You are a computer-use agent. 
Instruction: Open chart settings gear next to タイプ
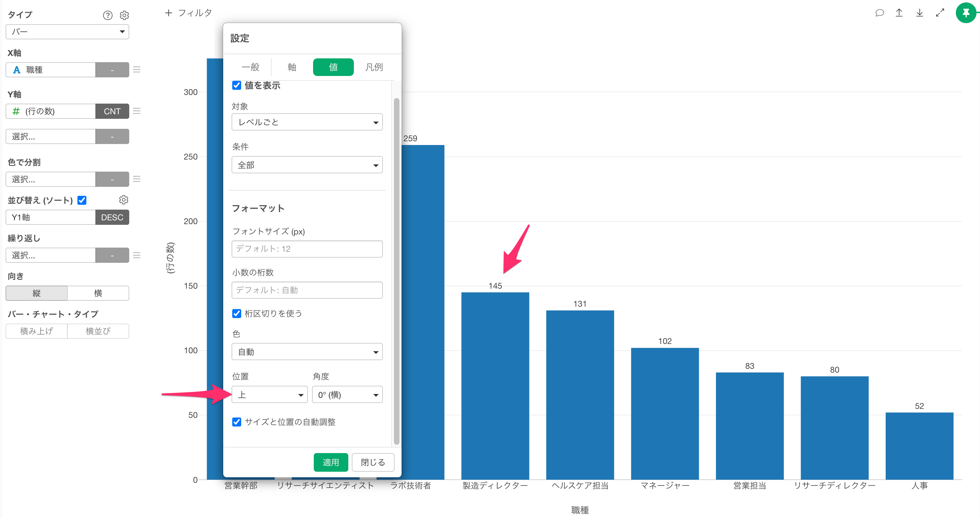(x=124, y=15)
